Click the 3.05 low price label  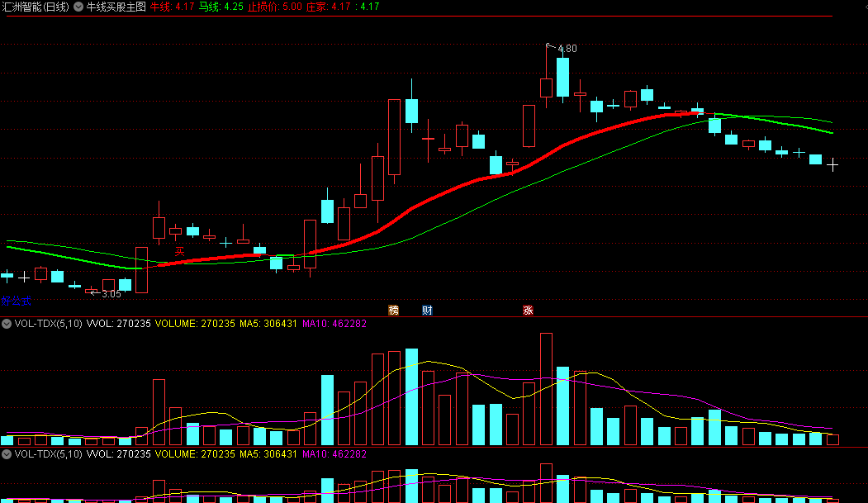(111, 294)
